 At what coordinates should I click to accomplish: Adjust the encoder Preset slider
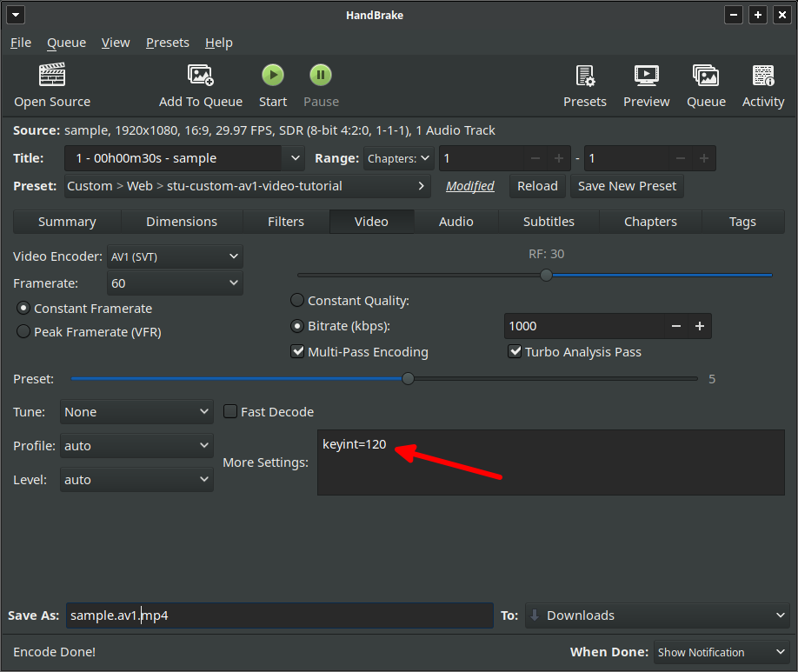(x=409, y=378)
